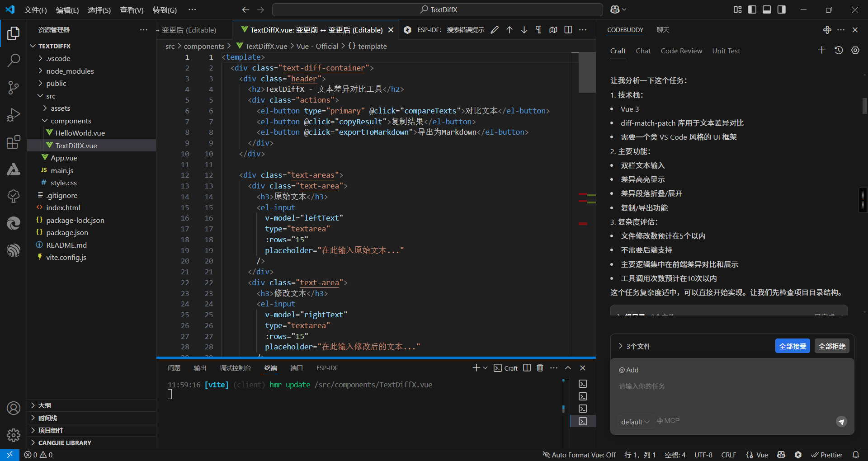Image resolution: width=868 pixels, height=461 pixels.
Task: Go to next change arrow
Action: [x=524, y=30]
